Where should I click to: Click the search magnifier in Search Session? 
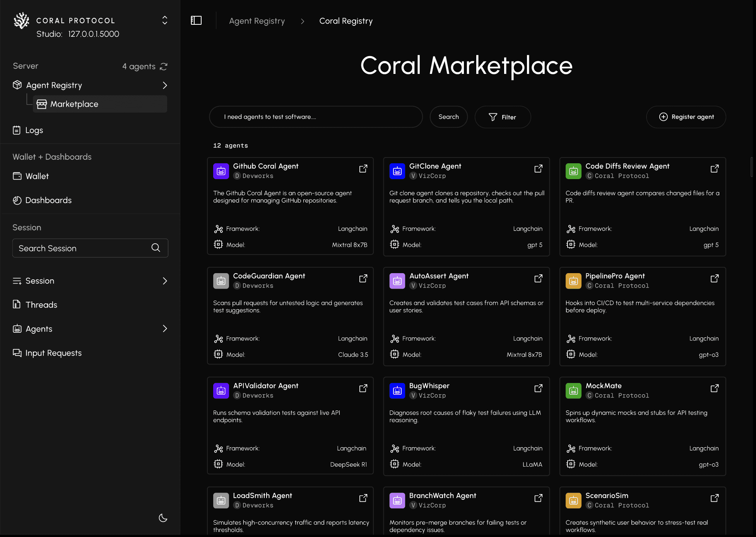[156, 248]
